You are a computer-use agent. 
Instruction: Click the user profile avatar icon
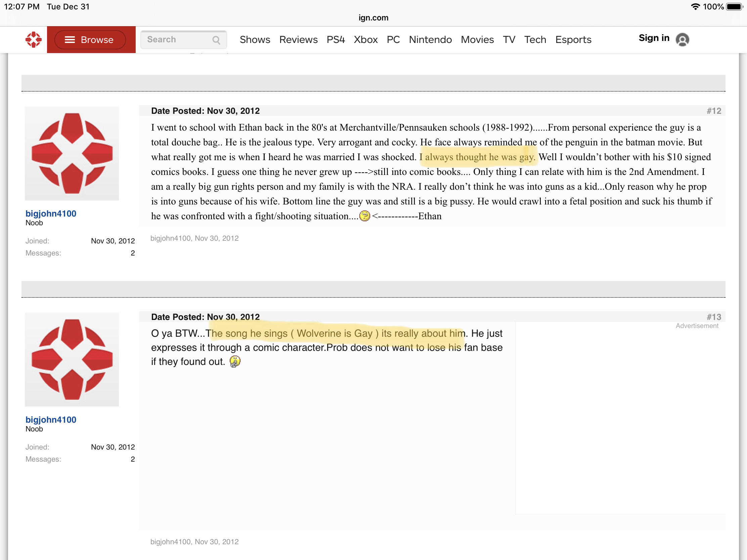pos(682,40)
